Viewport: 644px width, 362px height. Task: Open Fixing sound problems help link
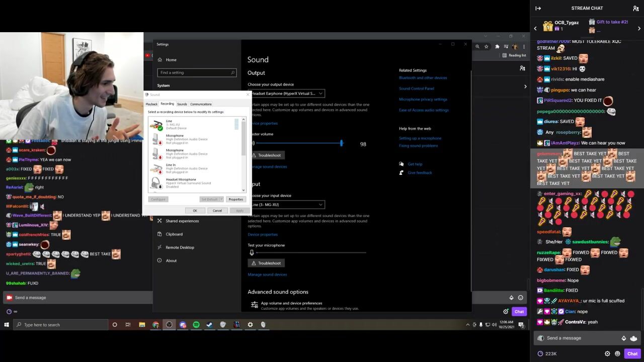[418, 146]
